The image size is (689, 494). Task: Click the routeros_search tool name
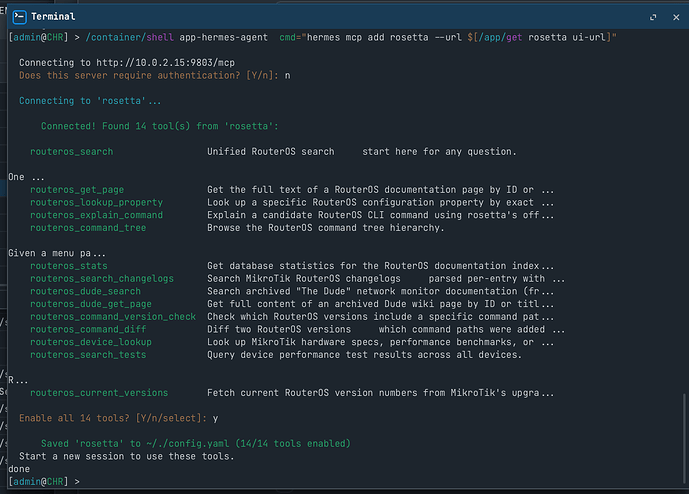(x=72, y=152)
